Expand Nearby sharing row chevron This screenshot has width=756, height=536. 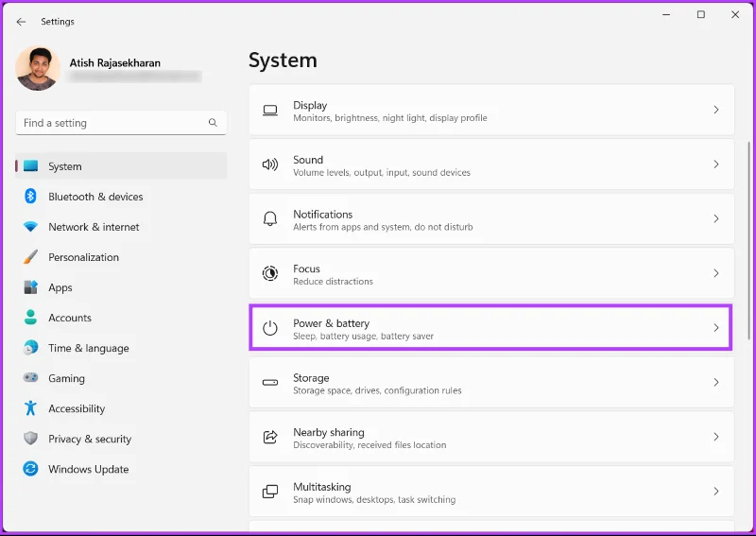click(x=716, y=437)
